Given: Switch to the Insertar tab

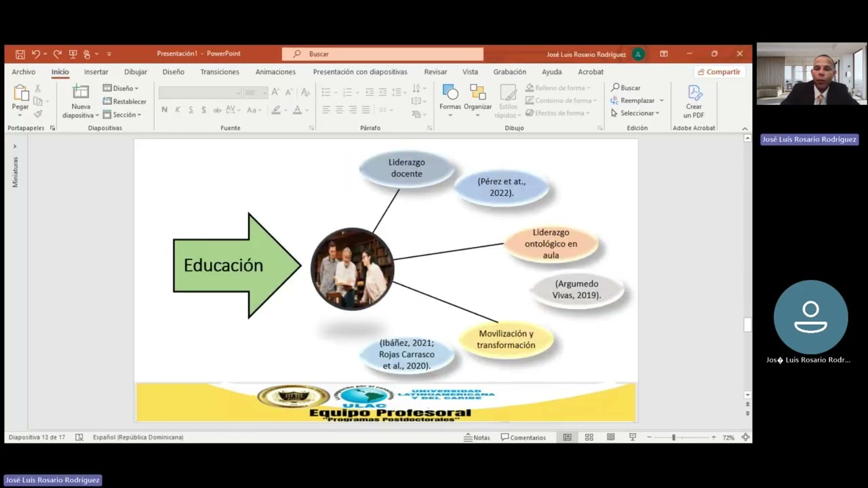Looking at the screenshot, I should 96,72.
